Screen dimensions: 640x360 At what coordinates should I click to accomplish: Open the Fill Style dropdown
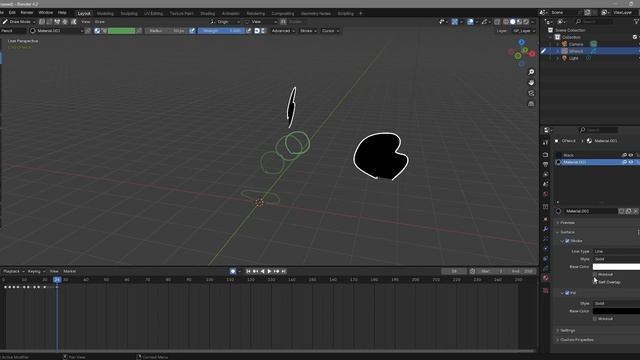point(616,304)
